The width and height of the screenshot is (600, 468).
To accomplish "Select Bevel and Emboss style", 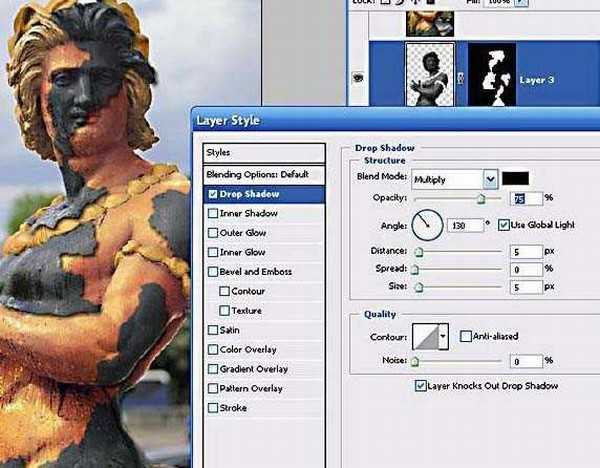I will 212,272.
